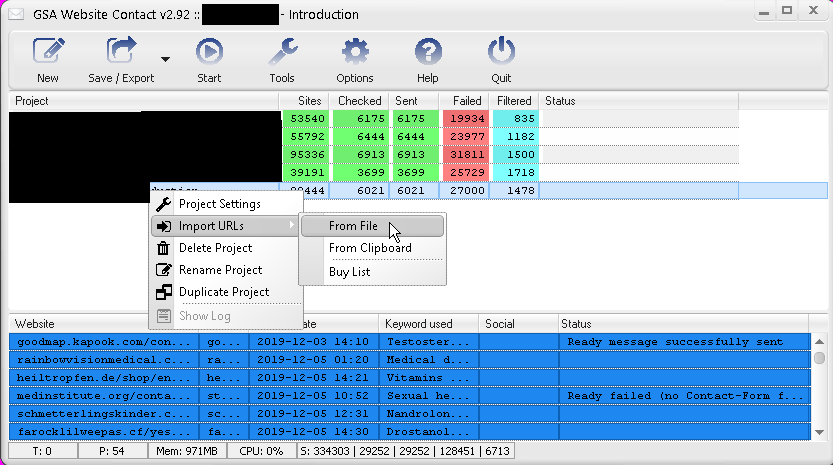Select the goodmap.kapook.com website row
Viewport: 833px width, 465px height.
click(410, 342)
